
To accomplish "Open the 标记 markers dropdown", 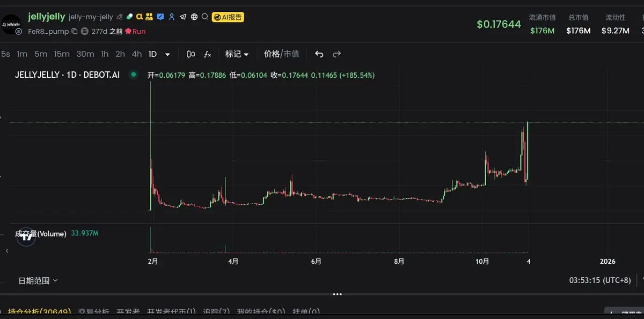I will [x=237, y=54].
